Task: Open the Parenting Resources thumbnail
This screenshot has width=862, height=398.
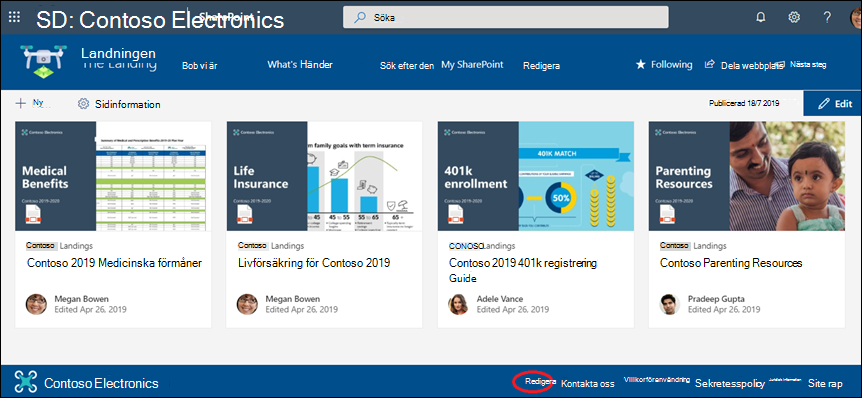Action: (747, 176)
